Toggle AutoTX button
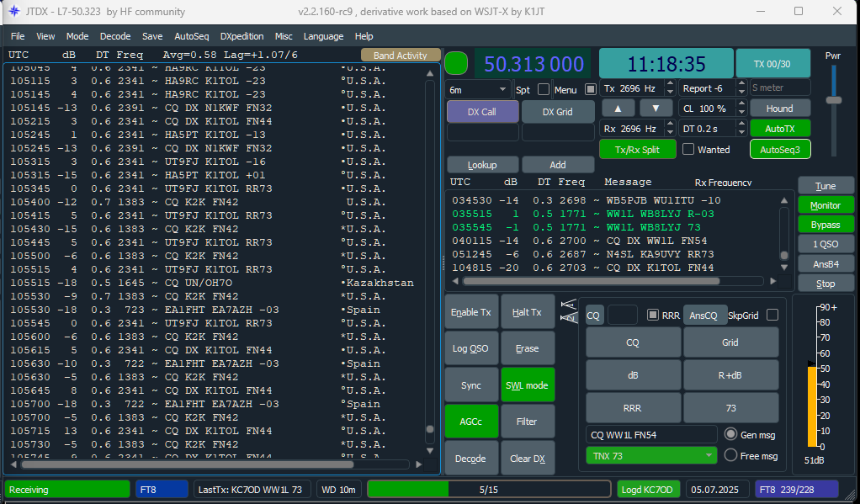Image resolution: width=860 pixels, height=504 pixels. [x=780, y=129]
